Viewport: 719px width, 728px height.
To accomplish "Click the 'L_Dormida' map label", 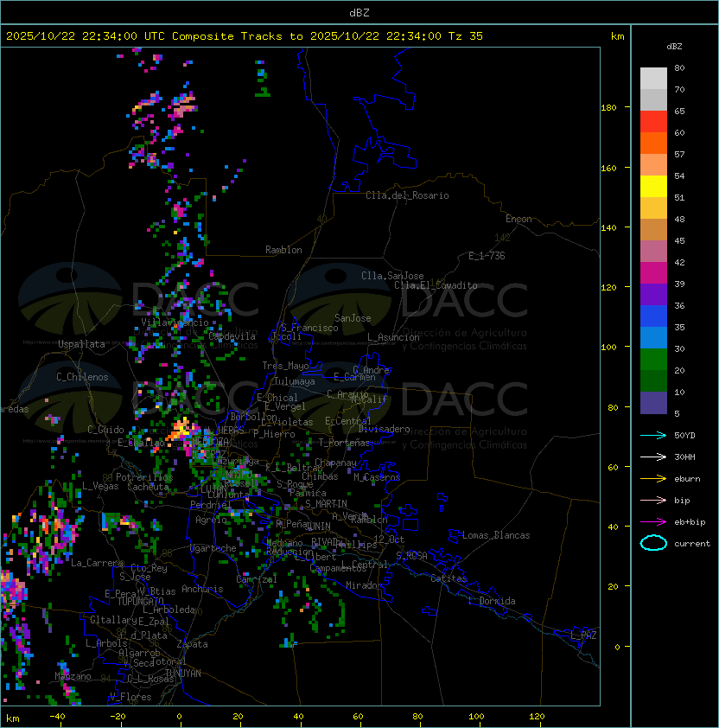I will pos(492,601).
